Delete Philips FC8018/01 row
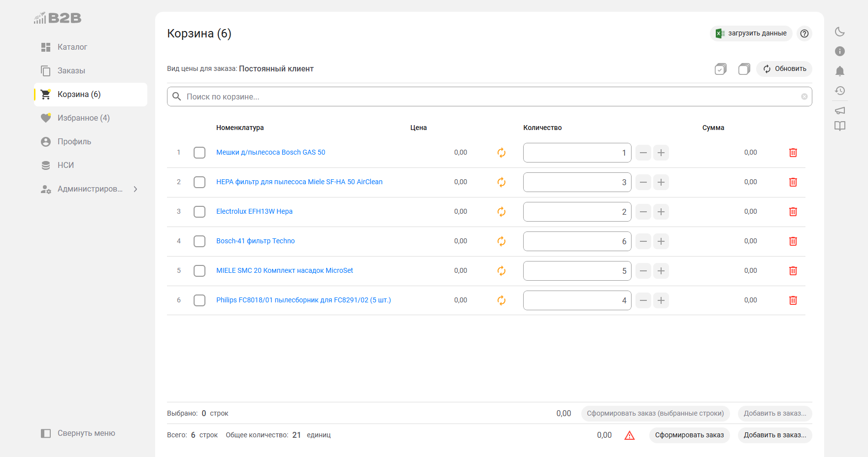This screenshot has width=868, height=457. tap(793, 300)
